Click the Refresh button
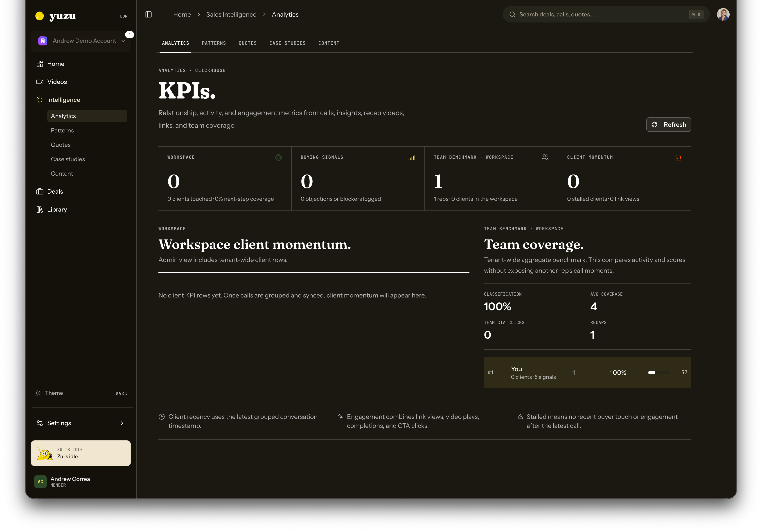762x532 pixels. point(668,125)
